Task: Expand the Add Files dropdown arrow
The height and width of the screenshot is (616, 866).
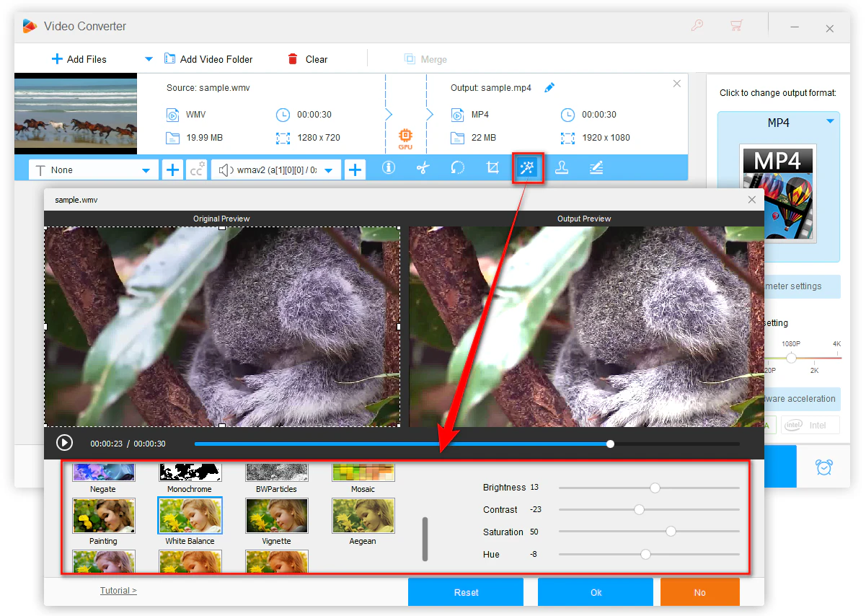Action: [x=149, y=59]
